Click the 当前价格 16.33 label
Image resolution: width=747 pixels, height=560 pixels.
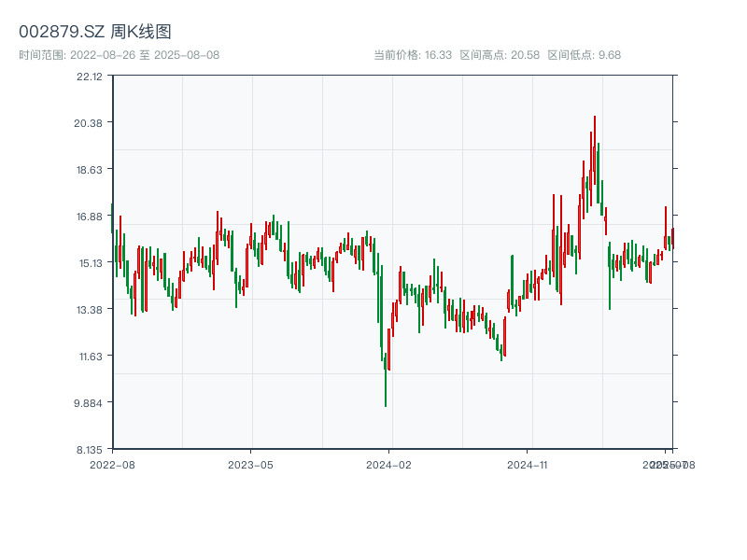tap(413, 55)
